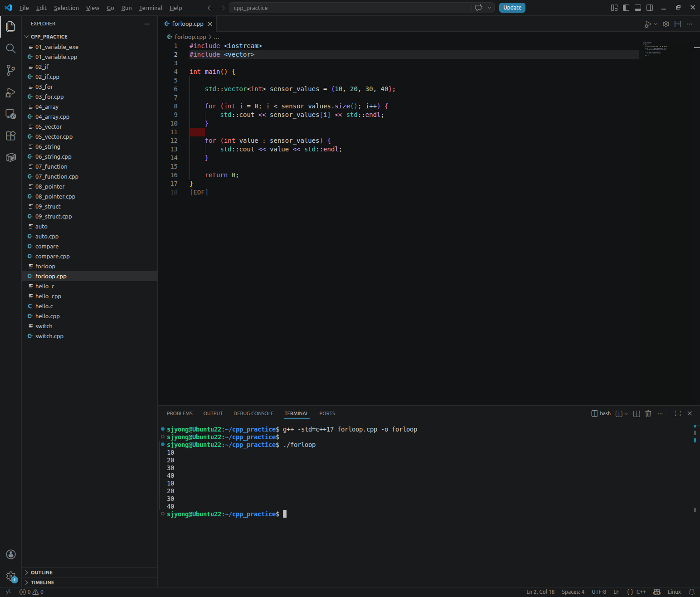Open the terminal panel more actions ellipsis
This screenshot has width=700, height=597.
660,413
